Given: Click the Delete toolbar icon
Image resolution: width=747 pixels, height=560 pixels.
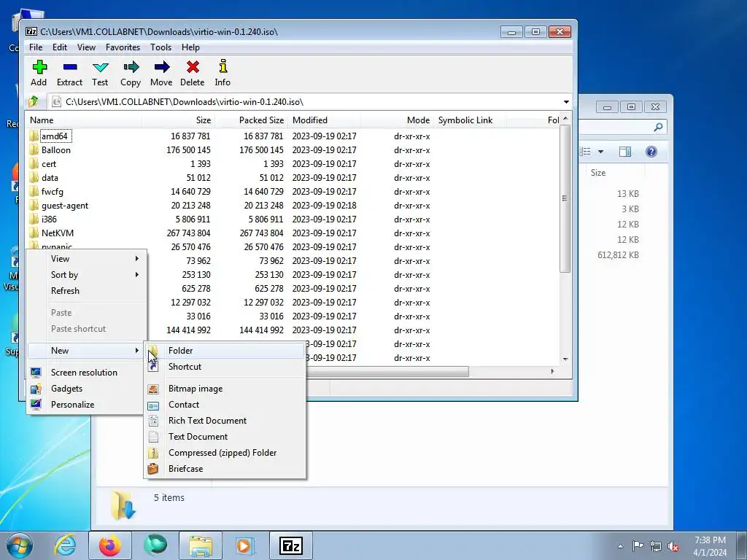Looking at the screenshot, I should pyautogui.click(x=193, y=67).
